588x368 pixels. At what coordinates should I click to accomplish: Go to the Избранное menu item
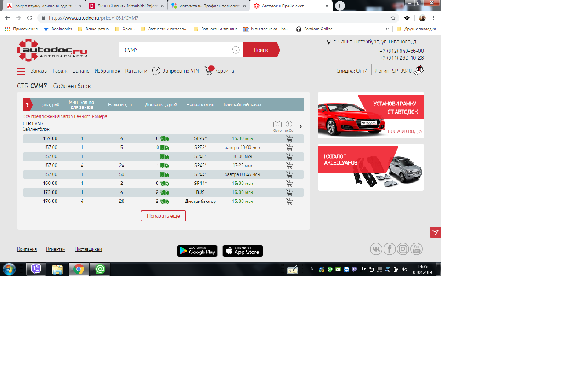[x=107, y=71]
